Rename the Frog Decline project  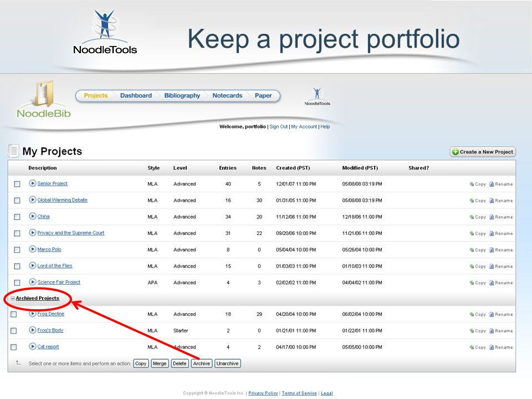click(501, 315)
